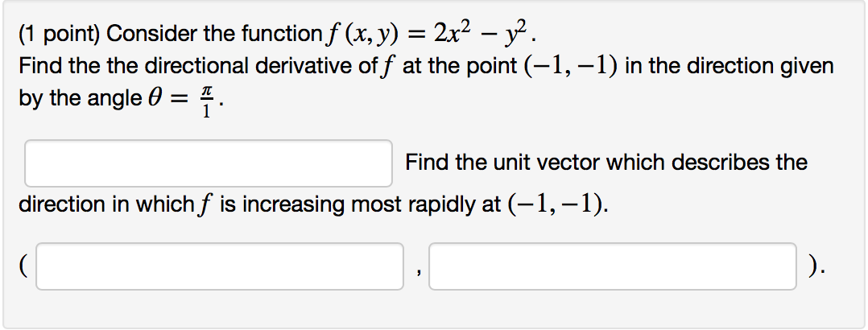Click the "(1 point)" label

point(59,35)
